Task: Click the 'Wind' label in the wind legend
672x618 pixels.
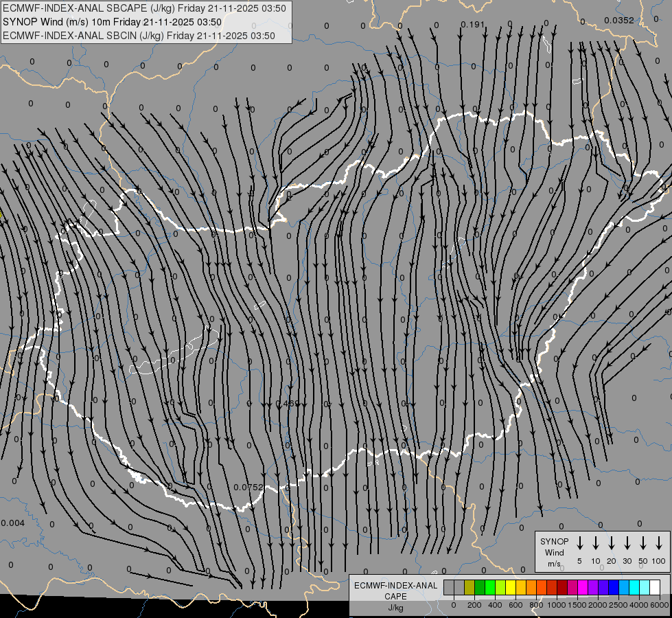Action: click(x=554, y=553)
